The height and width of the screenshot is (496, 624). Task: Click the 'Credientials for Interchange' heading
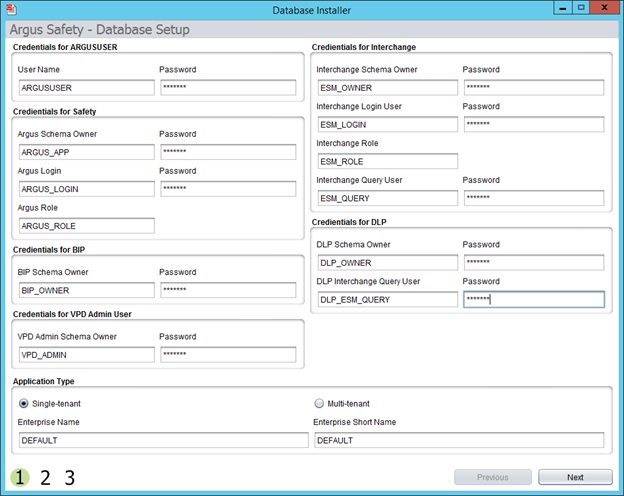tap(364, 47)
